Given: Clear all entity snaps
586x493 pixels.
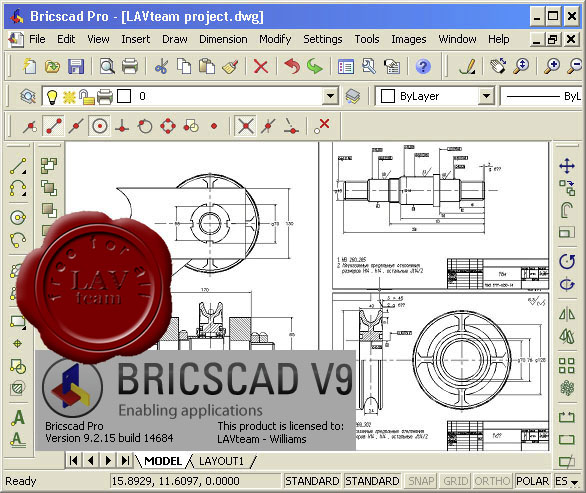Looking at the screenshot, I should pyautogui.click(x=322, y=126).
